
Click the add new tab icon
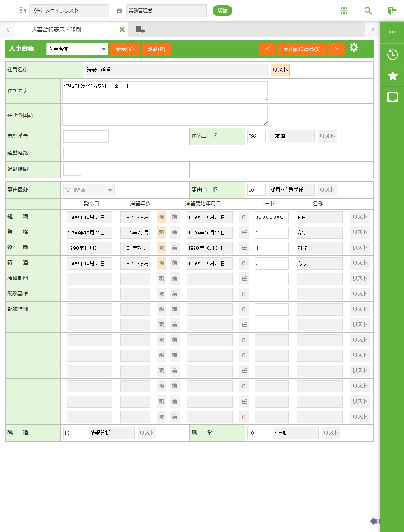click(x=140, y=30)
